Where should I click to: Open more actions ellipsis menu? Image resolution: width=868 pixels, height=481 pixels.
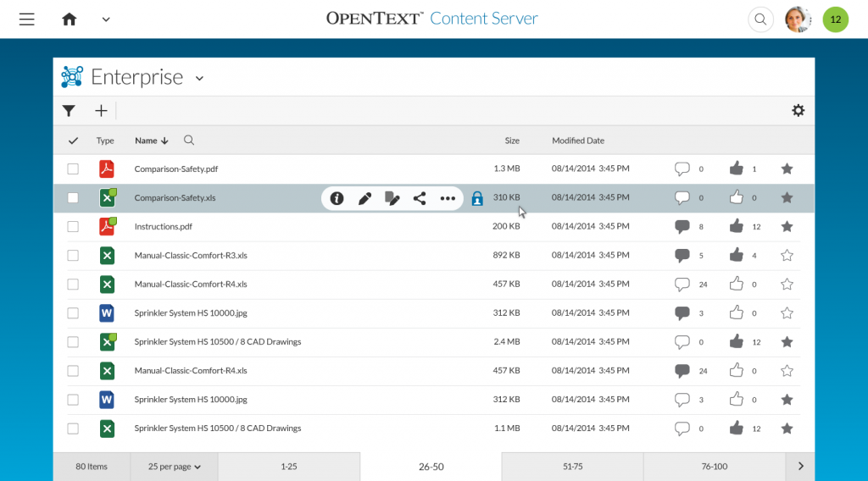[x=448, y=198]
